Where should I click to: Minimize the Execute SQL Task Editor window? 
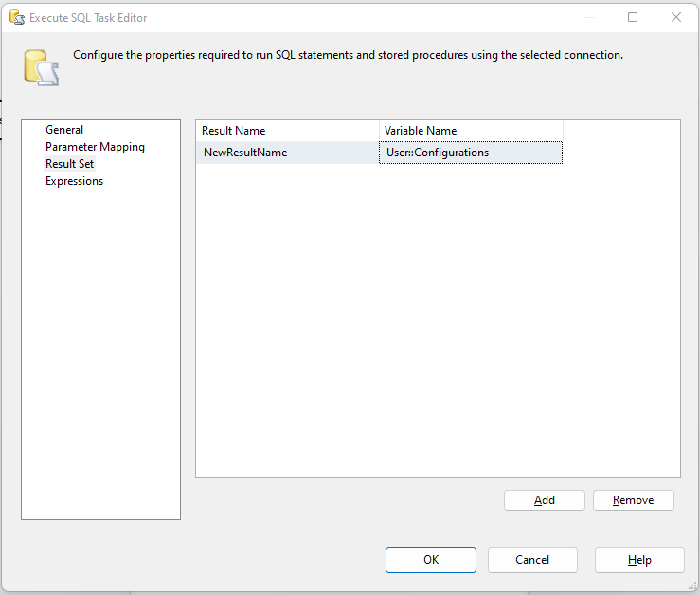click(590, 17)
